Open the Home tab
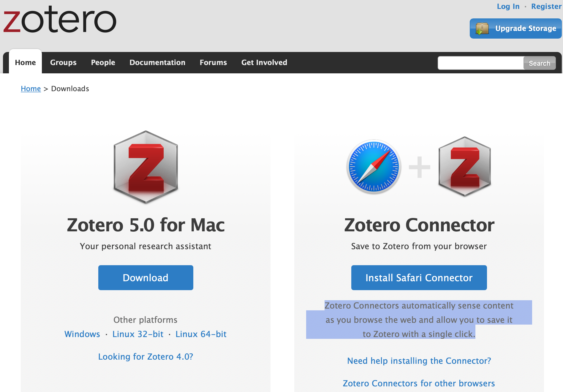The width and height of the screenshot is (563, 392). click(25, 62)
